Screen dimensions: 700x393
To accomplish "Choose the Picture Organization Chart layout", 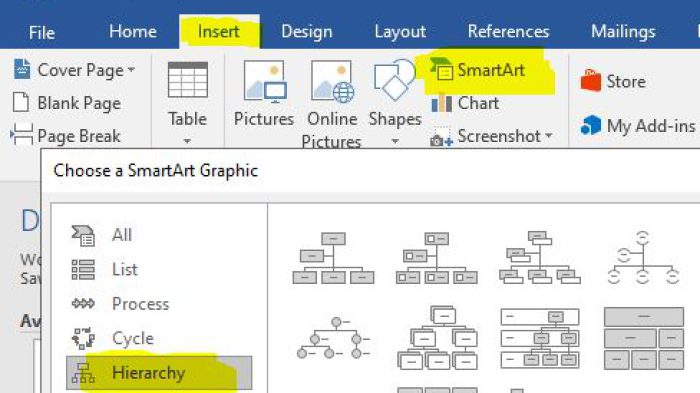I will (x=437, y=258).
